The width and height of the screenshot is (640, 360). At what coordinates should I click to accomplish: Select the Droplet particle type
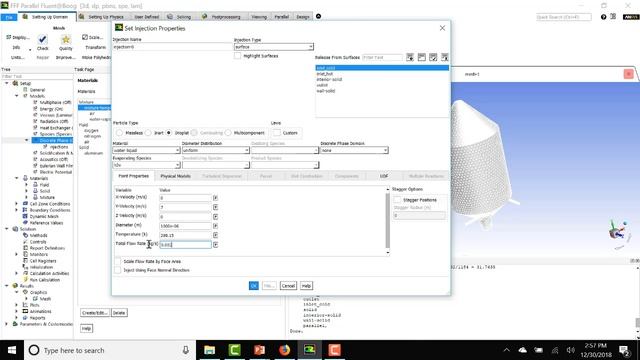tap(169, 133)
